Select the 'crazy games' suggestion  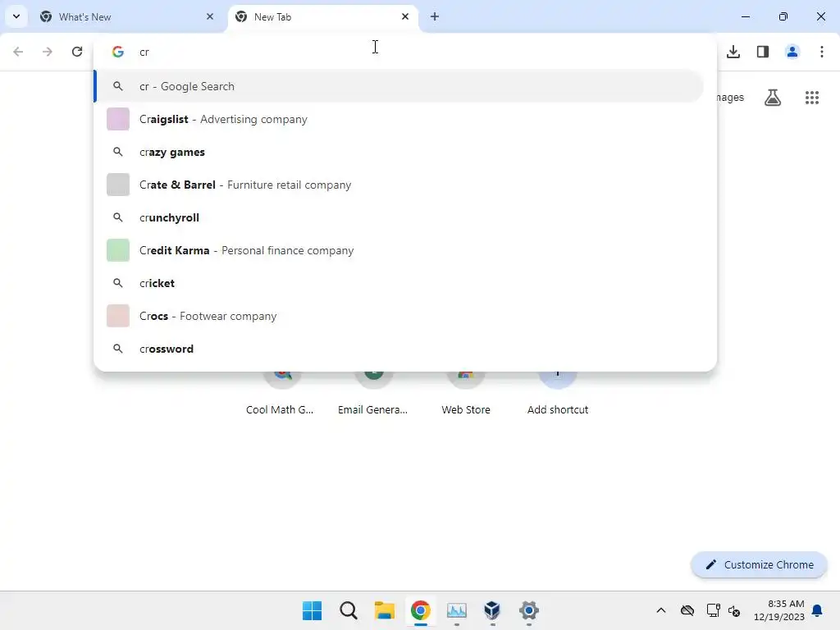[399, 152]
